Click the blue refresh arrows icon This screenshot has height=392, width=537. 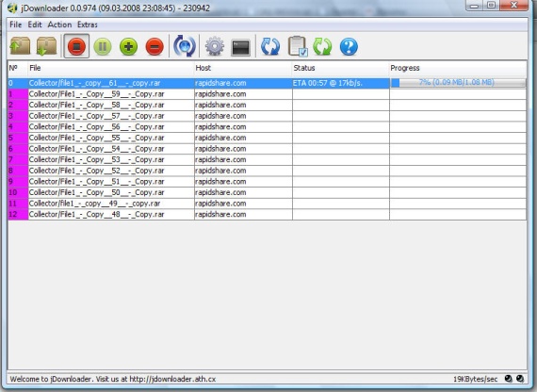click(270, 46)
